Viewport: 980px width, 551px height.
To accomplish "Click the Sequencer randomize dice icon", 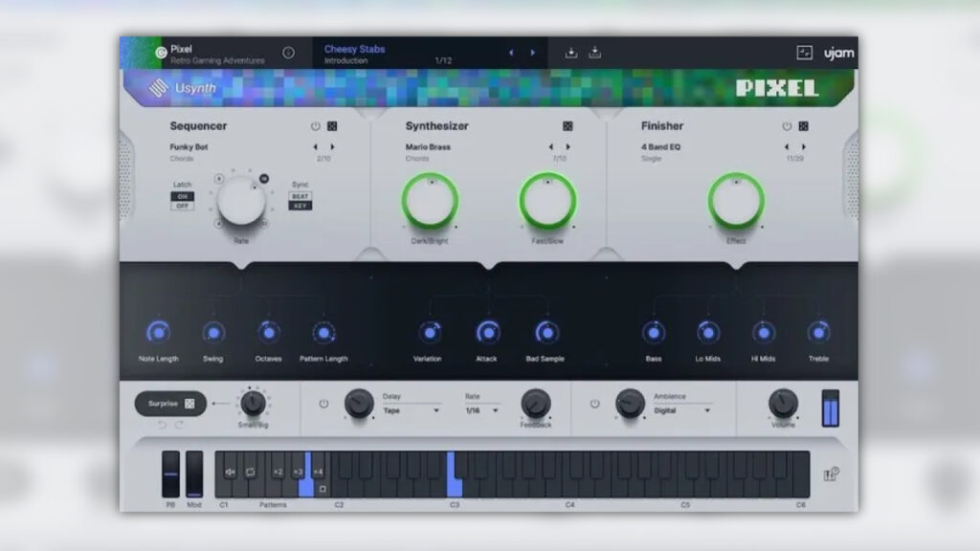I will 331,126.
